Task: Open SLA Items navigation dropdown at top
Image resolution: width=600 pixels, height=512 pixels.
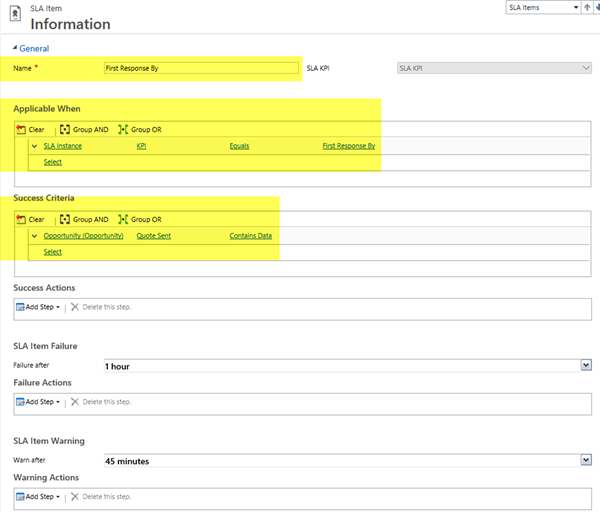Action: pyautogui.click(x=576, y=8)
